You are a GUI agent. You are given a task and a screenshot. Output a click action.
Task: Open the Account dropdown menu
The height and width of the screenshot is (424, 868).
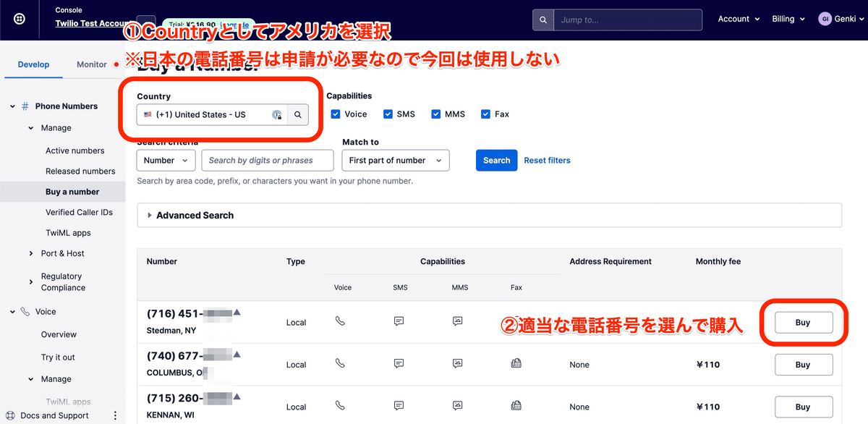(739, 20)
